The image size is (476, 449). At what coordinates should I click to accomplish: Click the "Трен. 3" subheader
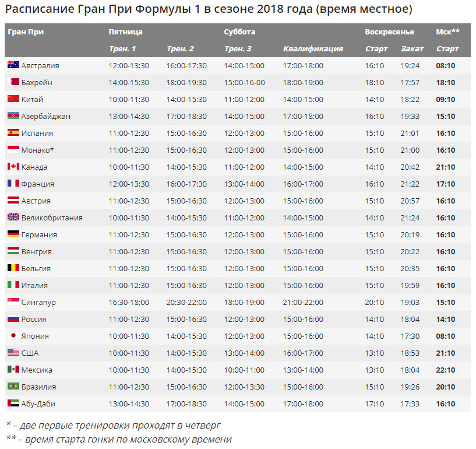click(x=238, y=49)
